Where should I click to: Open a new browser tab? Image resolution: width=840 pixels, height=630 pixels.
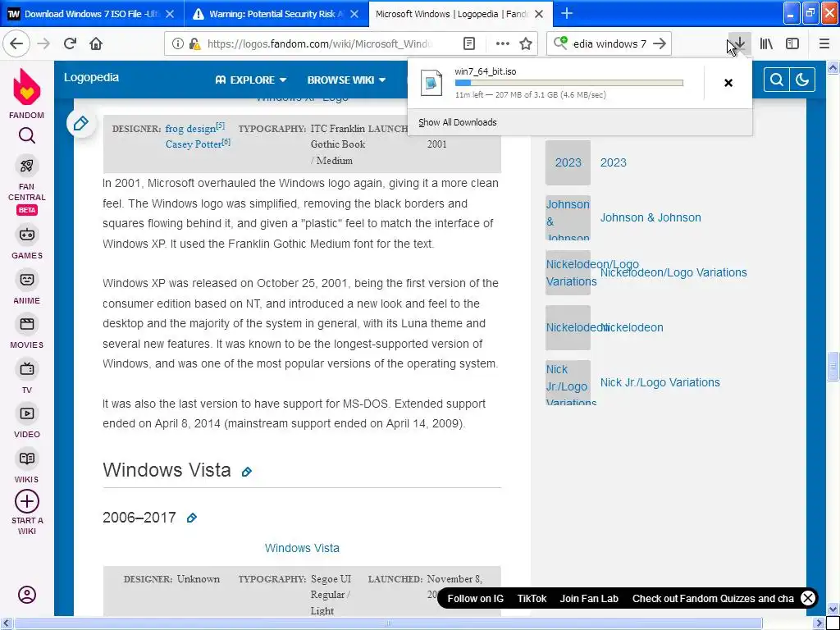pyautogui.click(x=567, y=14)
